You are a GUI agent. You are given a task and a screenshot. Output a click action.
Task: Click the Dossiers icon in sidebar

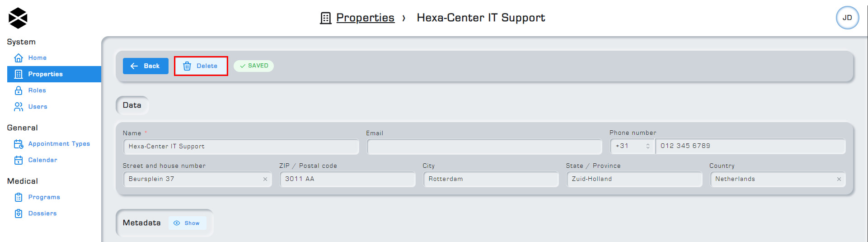(x=19, y=214)
